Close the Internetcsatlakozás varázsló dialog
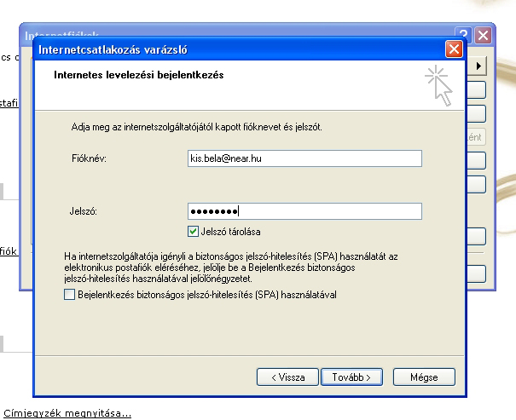The image size is (516, 420). (x=453, y=50)
